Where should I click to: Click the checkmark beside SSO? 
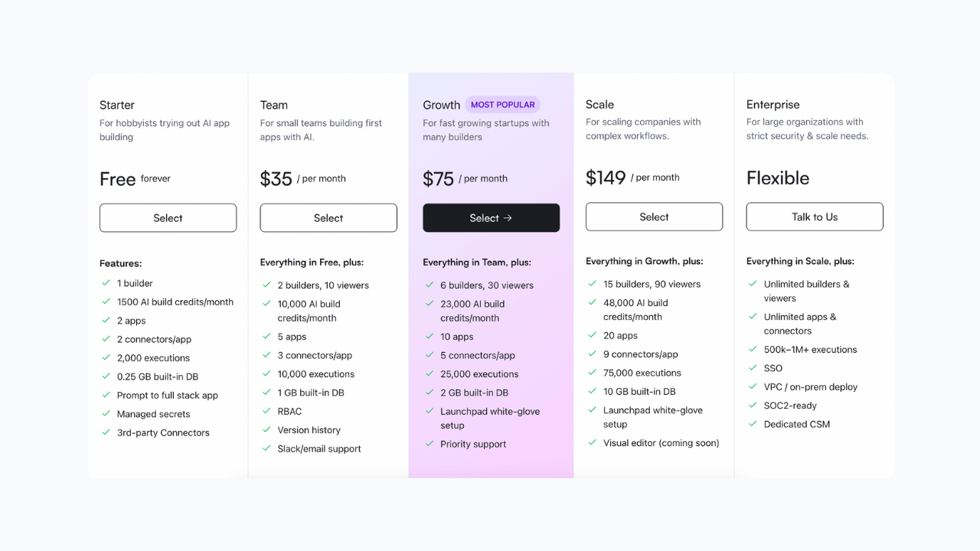pyautogui.click(x=753, y=368)
